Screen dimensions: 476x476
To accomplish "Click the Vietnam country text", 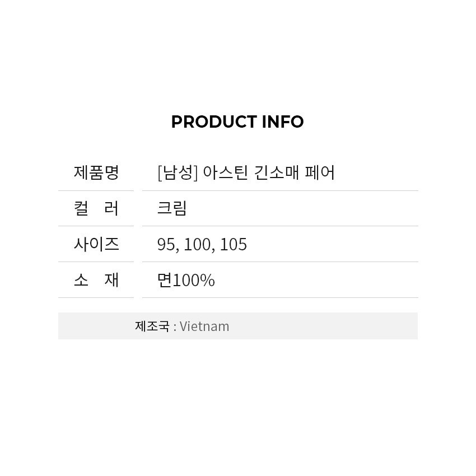I will coord(204,326).
